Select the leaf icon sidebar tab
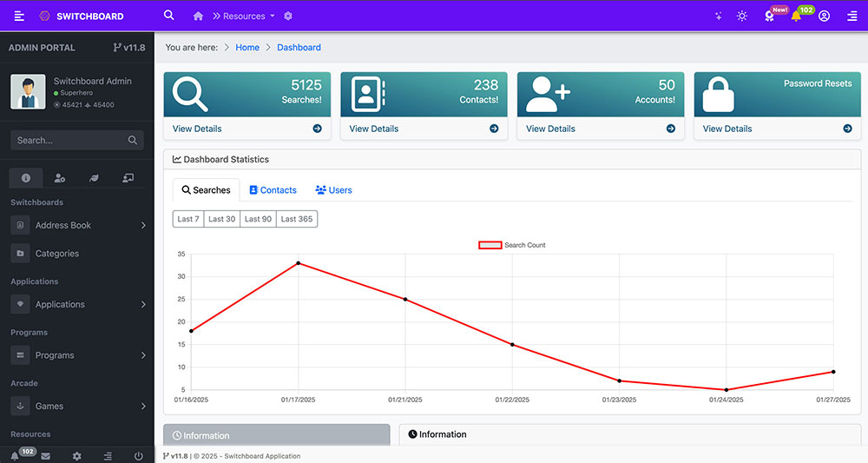Viewport: 868px width, 463px height. tap(94, 178)
